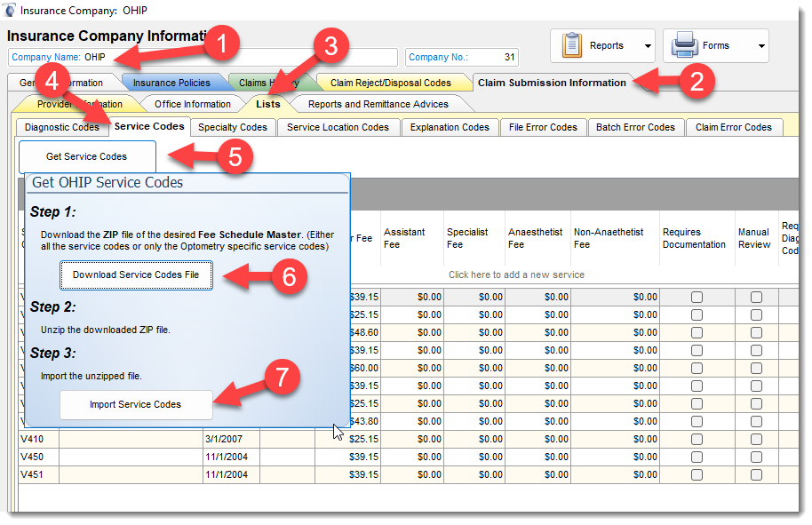Click the $48.60 fee cell
The height and width of the screenshot is (525, 812).
point(364,332)
